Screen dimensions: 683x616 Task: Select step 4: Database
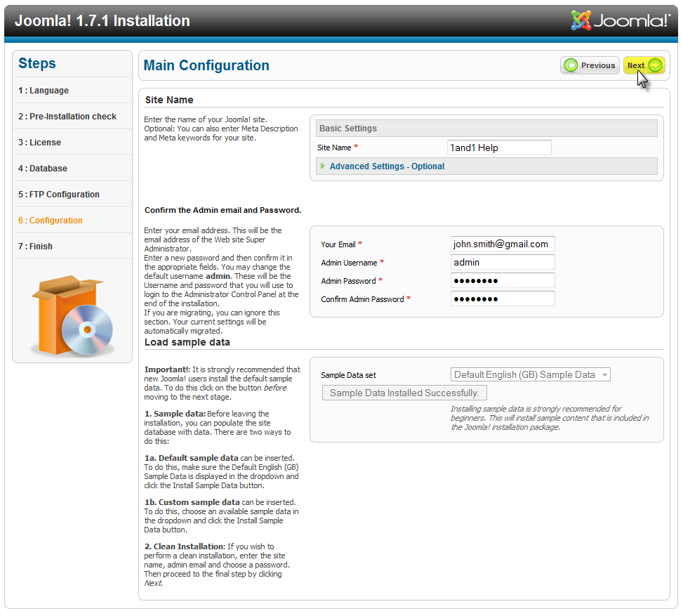[x=43, y=169]
